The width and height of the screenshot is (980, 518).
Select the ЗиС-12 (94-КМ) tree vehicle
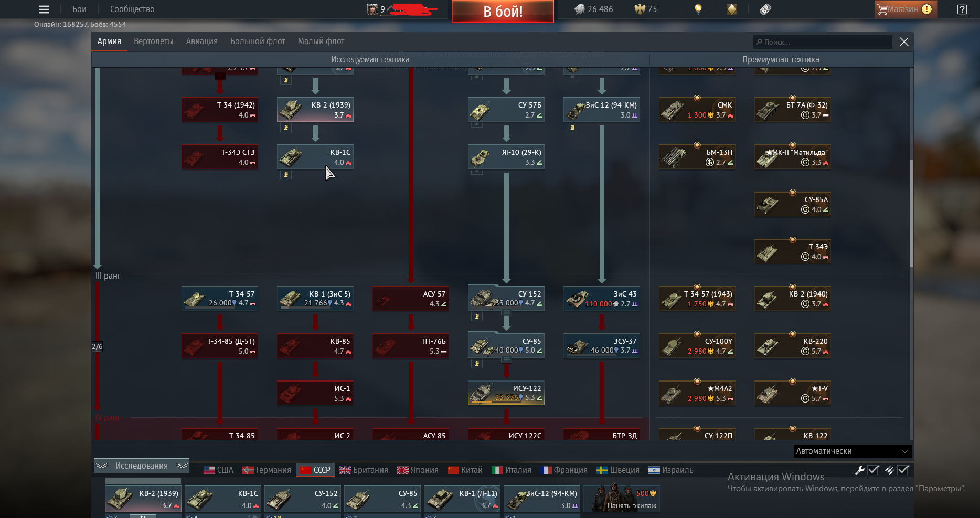[602, 110]
